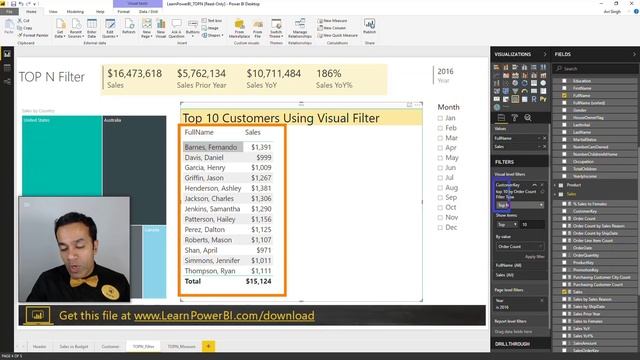Save the file via quick access icon
The image size is (640, 360).
coord(13,4)
